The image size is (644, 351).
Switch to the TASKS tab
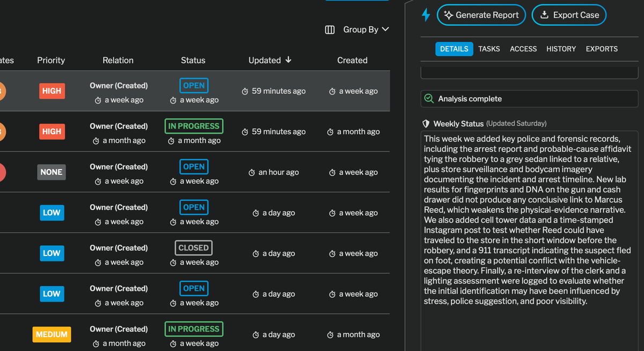click(489, 49)
